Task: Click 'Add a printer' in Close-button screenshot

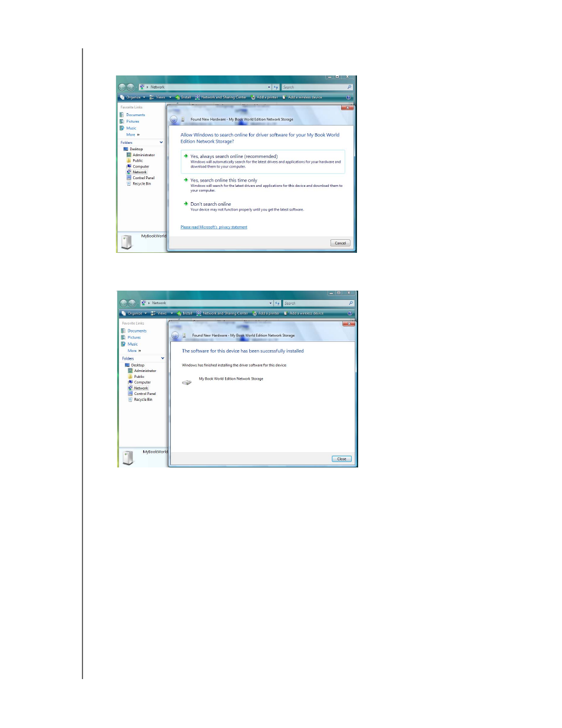Action: pos(266,313)
